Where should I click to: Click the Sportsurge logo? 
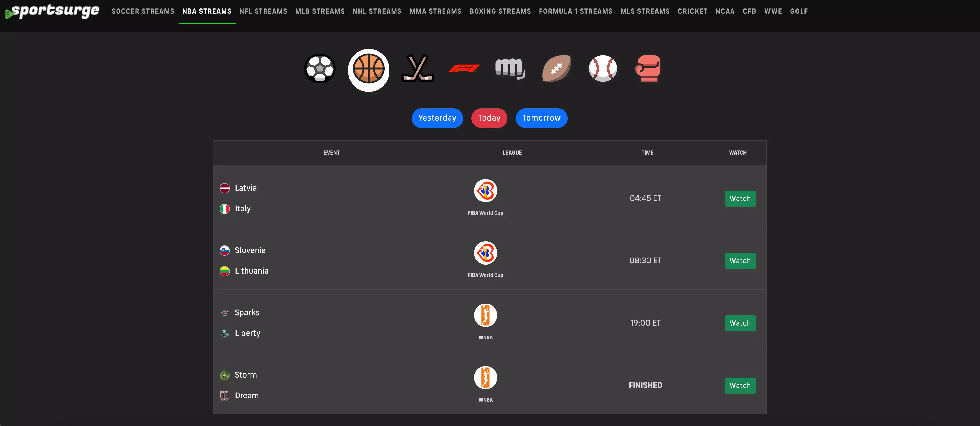52,11
